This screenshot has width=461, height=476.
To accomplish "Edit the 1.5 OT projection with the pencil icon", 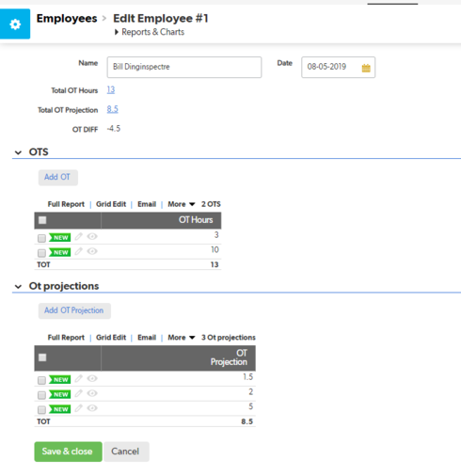I will pyautogui.click(x=79, y=378).
